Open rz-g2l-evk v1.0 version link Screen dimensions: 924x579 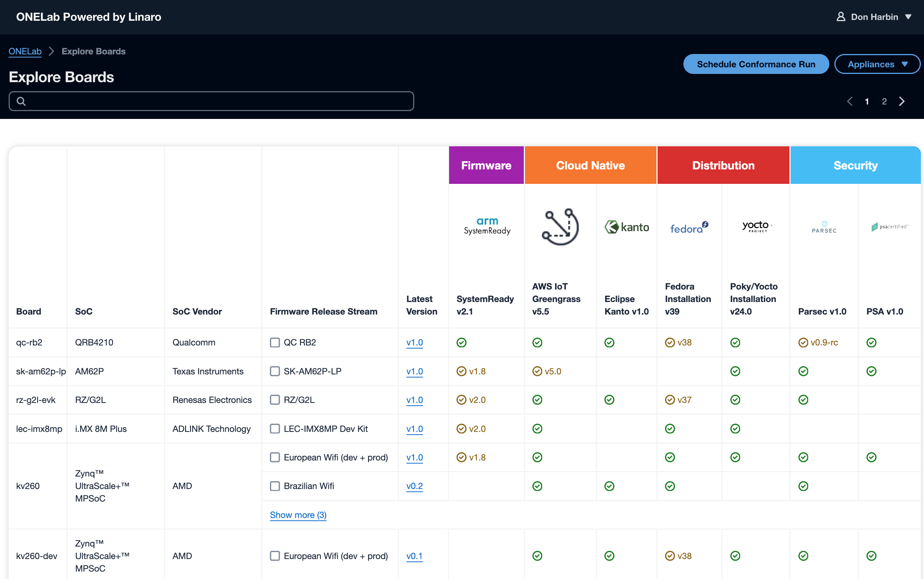click(x=415, y=400)
